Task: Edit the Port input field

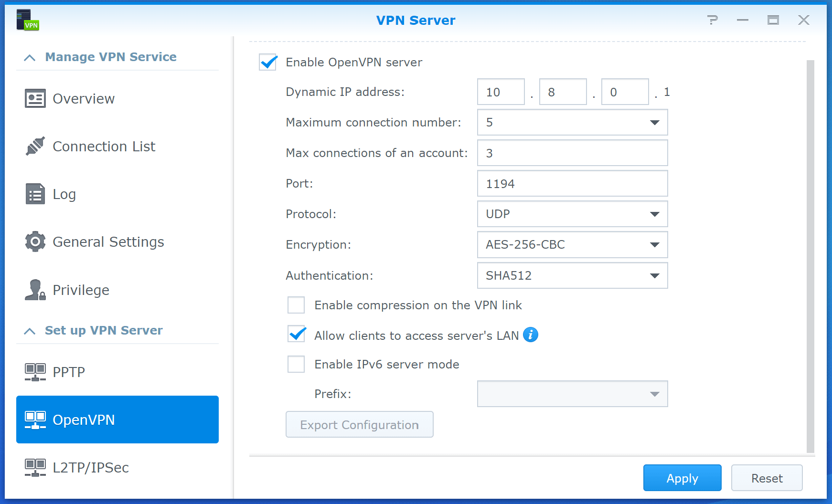Action: [572, 183]
